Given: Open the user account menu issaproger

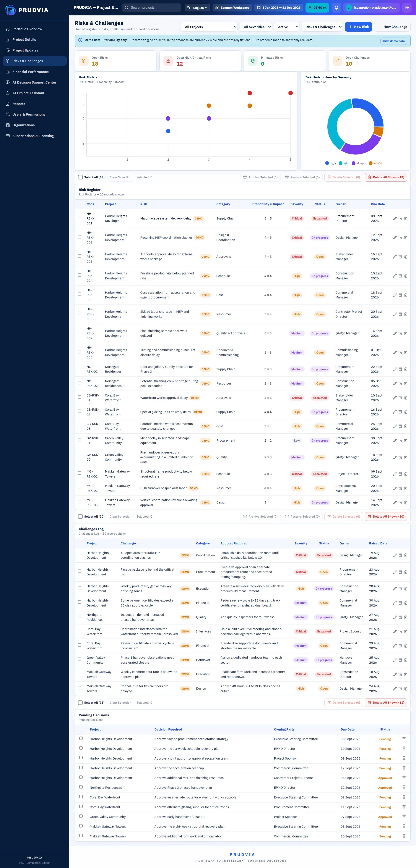Looking at the screenshot, I should 371,7.
